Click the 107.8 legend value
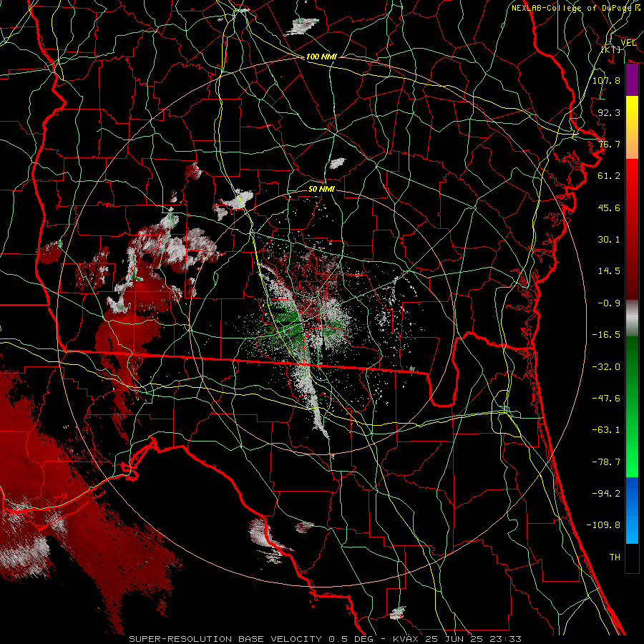644x644 pixels. (606, 80)
